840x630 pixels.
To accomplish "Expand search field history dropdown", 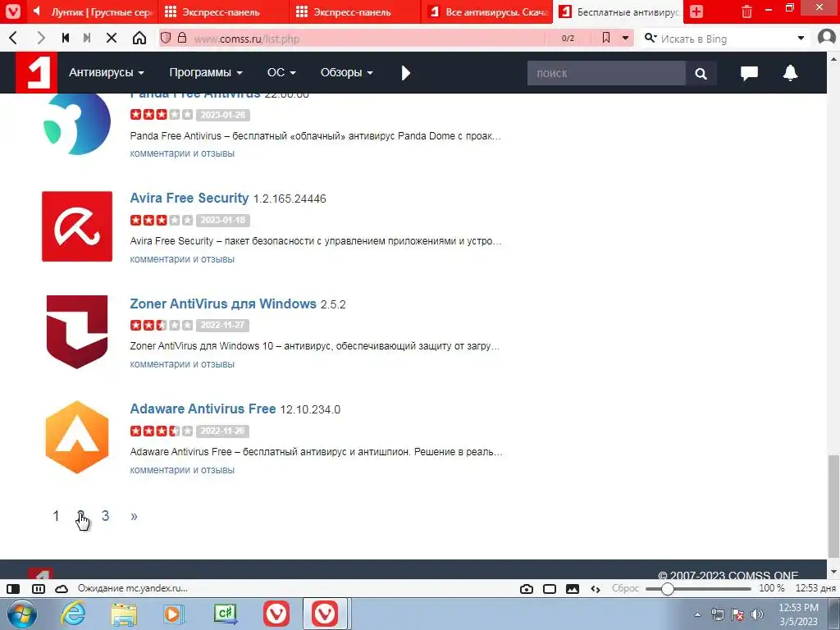I will 801,38.
